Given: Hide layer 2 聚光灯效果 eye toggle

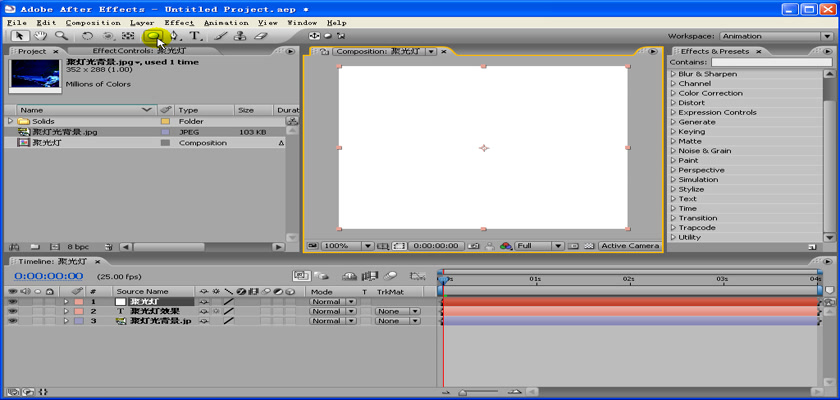Looking at the screenshot, I should pyautogui.click(x=12, y=311).
